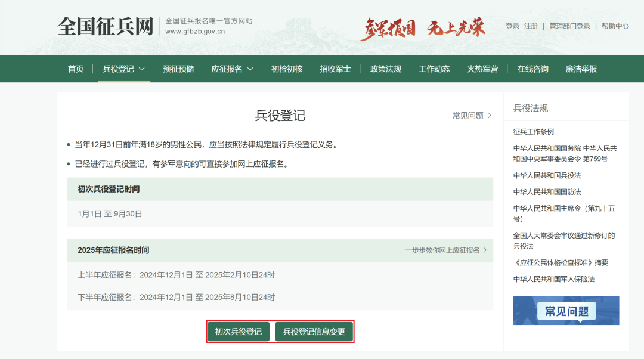Open the 初检初核 menu item
644x359 pixels.
pos(287,69)
